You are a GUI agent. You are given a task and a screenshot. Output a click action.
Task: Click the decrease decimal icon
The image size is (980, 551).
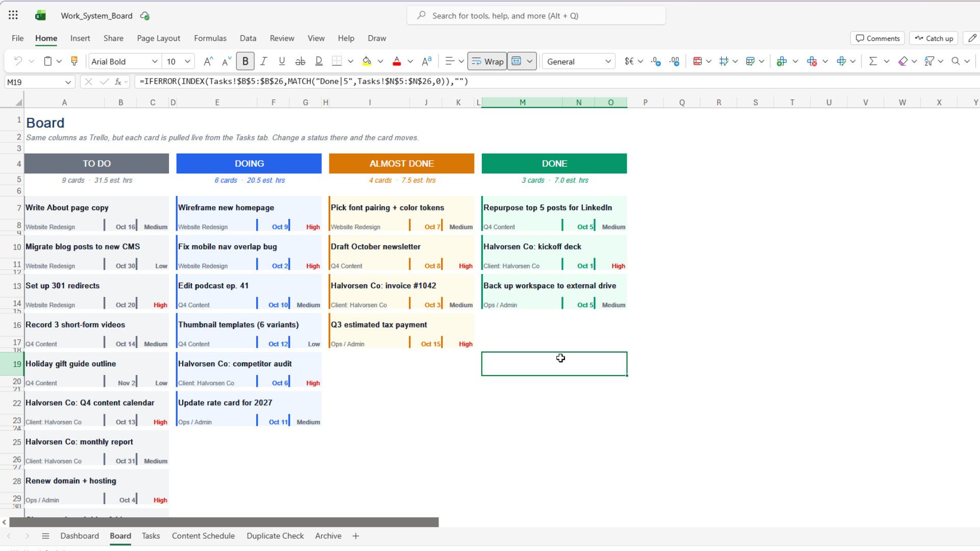pyautogui.click(x=674, y=61)
